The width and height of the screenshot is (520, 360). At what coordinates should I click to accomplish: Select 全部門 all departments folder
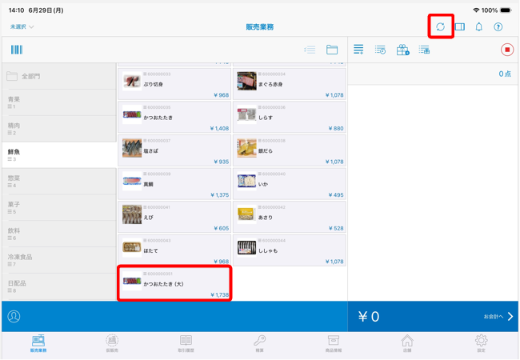pyautogui.click(x=59, y=76)
